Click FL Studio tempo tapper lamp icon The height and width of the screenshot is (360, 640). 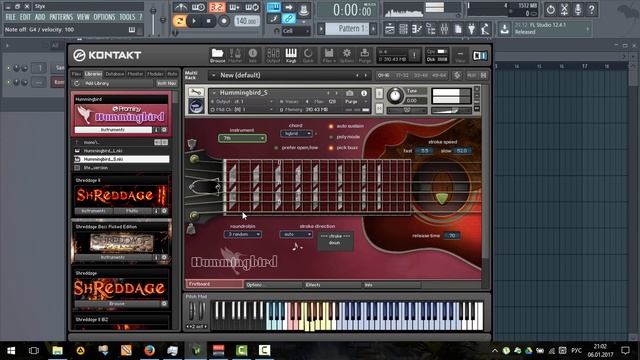click(x=485, y=29)
